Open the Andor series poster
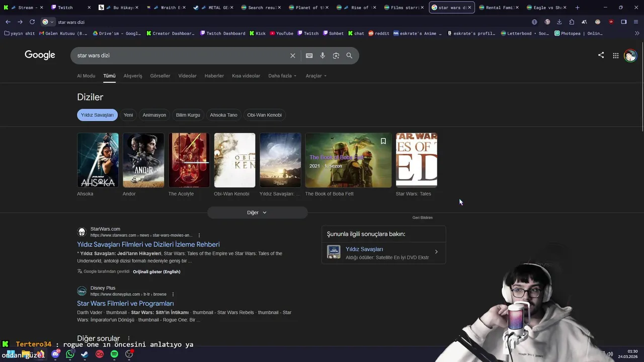 coord(143,160)
